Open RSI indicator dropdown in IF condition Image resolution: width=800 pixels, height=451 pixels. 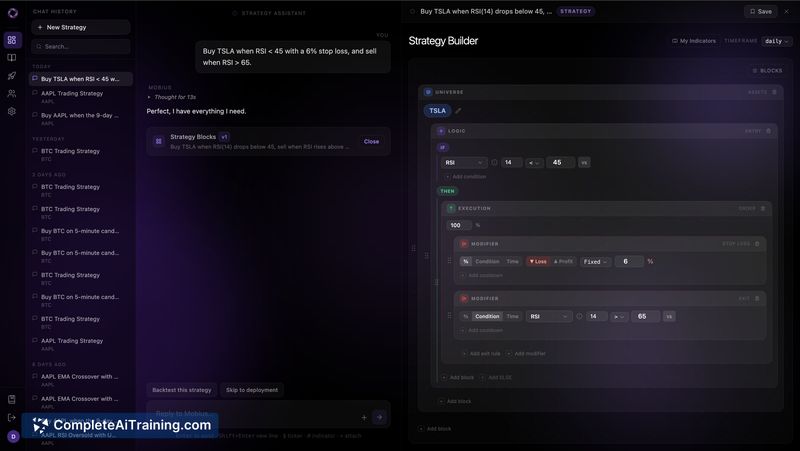(464, 163)
